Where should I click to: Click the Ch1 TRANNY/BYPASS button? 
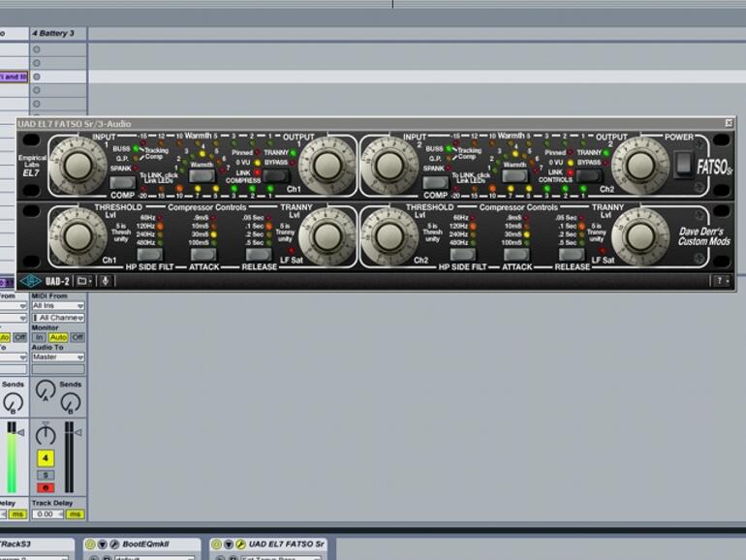276,175
